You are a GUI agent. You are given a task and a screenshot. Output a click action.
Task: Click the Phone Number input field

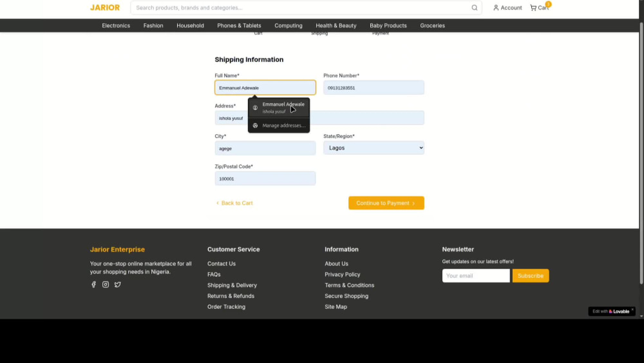pyautogui.click(x=374, y=88)
